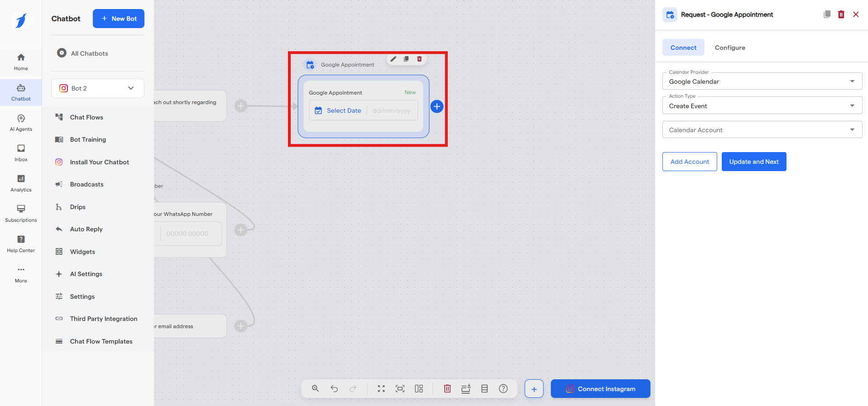Screen dimensions: 868x406
Task: Open AI Agents from the left rail
Action: pos(21,123)
